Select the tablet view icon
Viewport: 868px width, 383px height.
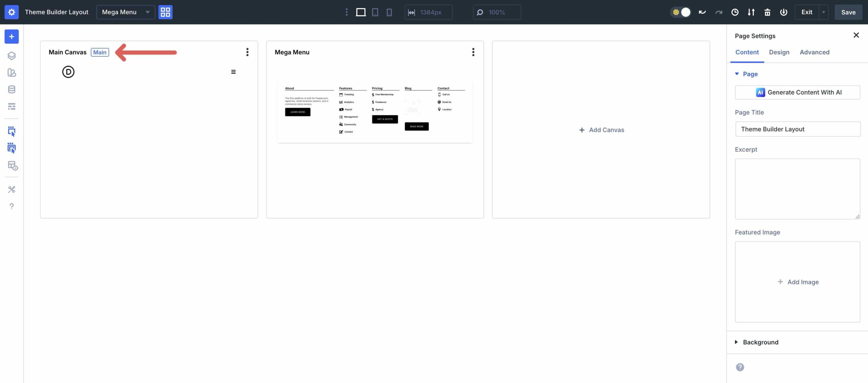click(x=375, y=12)
